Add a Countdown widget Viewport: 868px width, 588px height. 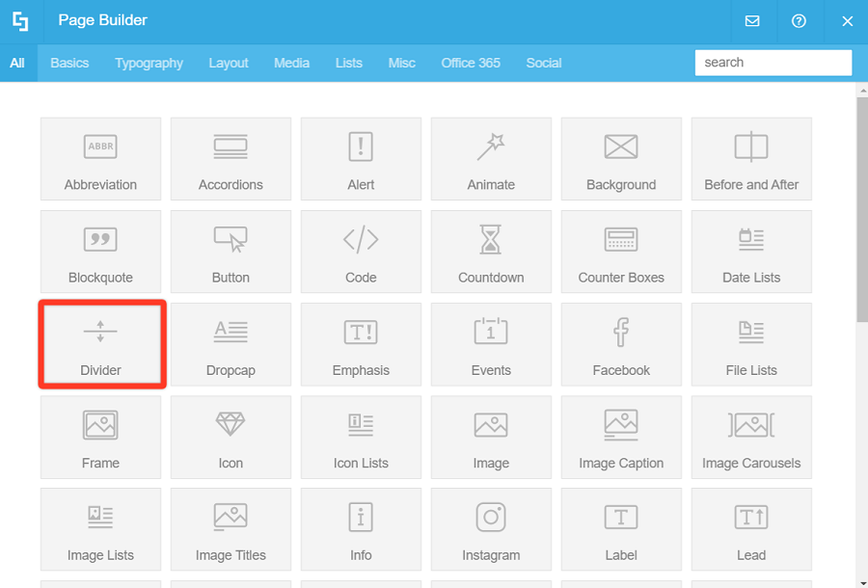click(x=491, y=252)
